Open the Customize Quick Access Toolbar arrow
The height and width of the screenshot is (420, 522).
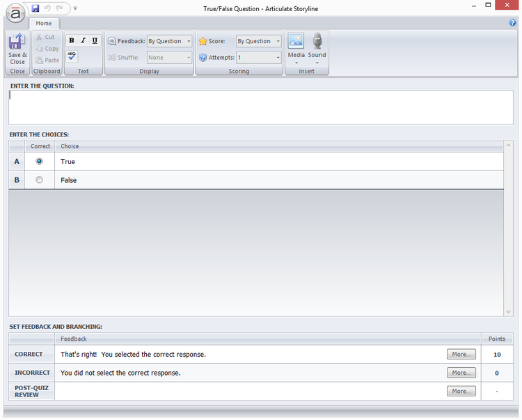tap(75, 8)
